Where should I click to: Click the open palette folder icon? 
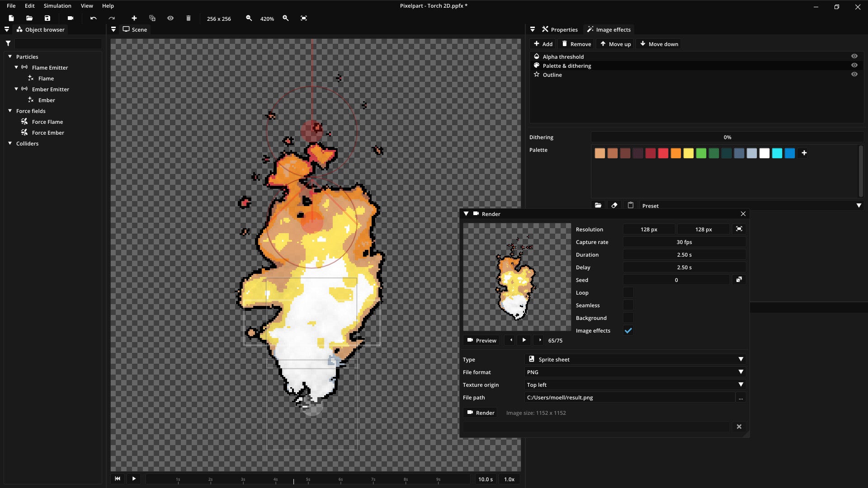pyautogui.click(x=598, y=206)
